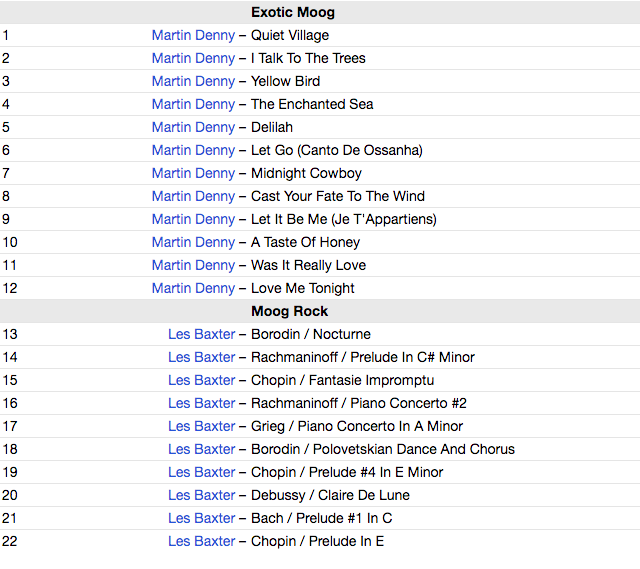Select the track title The Enchanted Sea
This screenshot has width=640, height=569.
311,104
